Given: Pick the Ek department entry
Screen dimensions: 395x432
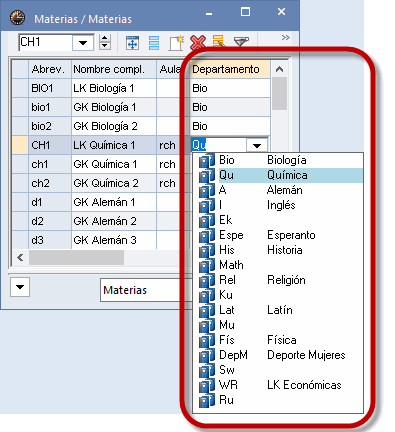Looking at the screenshot, I should (x=278, y=220).
